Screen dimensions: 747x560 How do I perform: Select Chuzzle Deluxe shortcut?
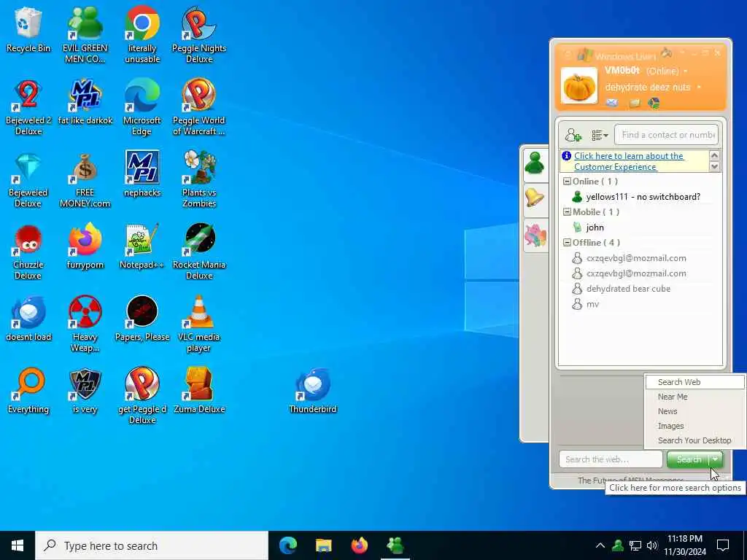coord(28,252)
